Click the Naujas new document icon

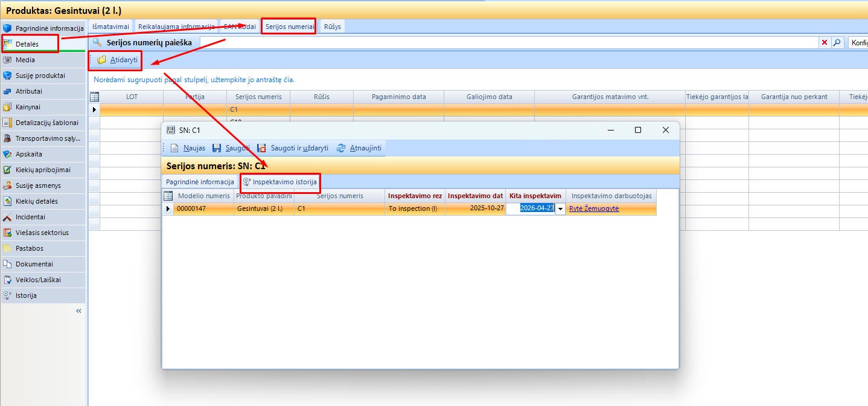[174, 148]
